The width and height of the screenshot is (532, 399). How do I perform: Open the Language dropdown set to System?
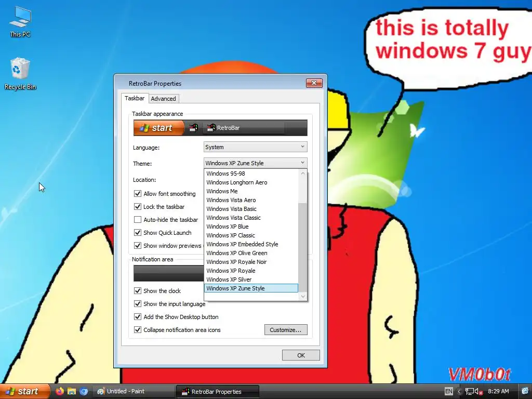point(256,147)
